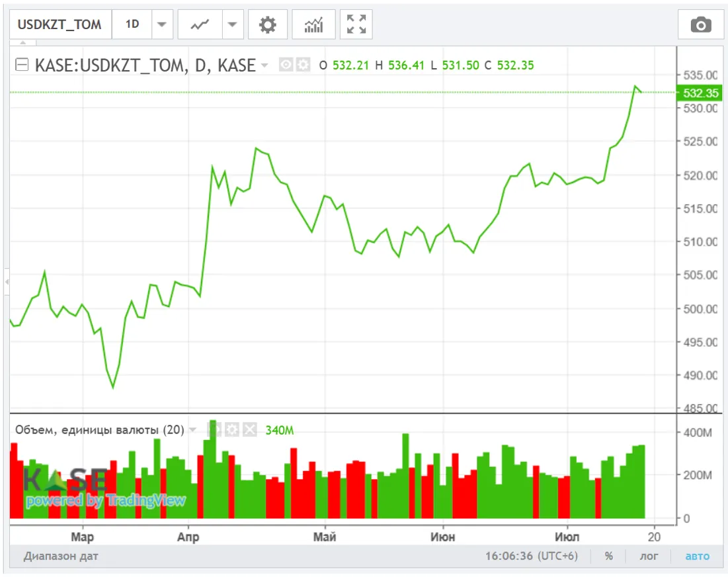Toggle logarithmic scale (лог)
Viewport: 728px width, 577px height.
coord(648,556)
